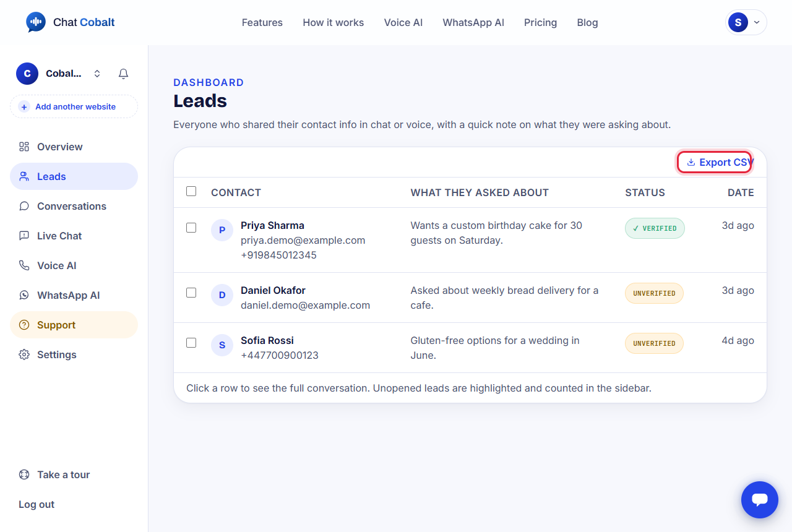Open the floating chat widget bubble
The width and height of the screenshot is (792, 532).
(x=760, y=500)
